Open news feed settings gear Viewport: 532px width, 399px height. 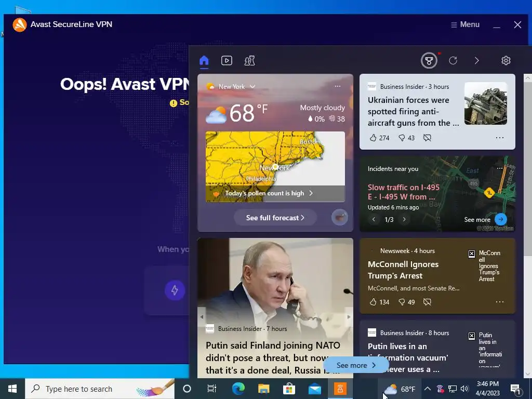pos(506,61)
